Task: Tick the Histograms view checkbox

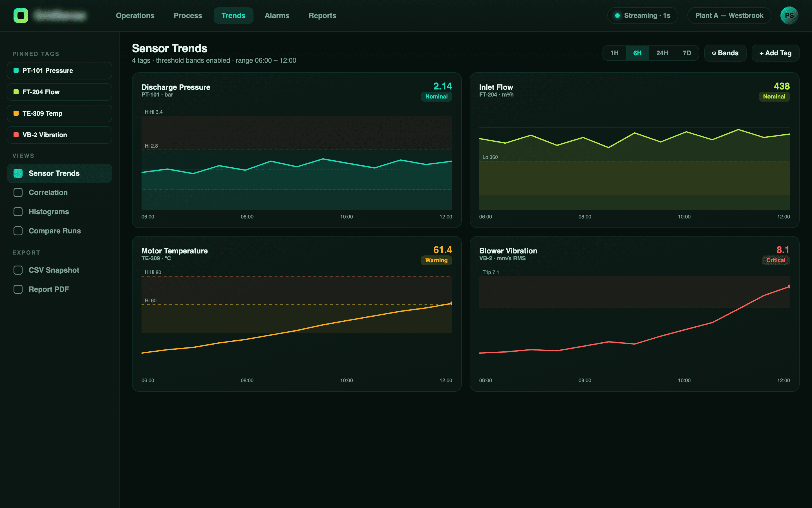Action: [x=18, y=212]
